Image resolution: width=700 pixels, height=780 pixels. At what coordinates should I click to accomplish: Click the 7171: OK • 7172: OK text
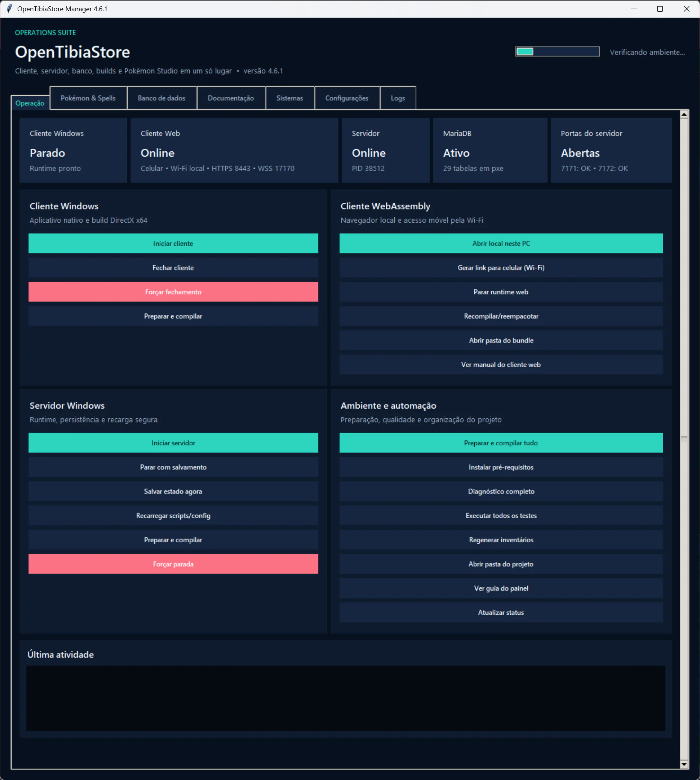pos(594,168)
